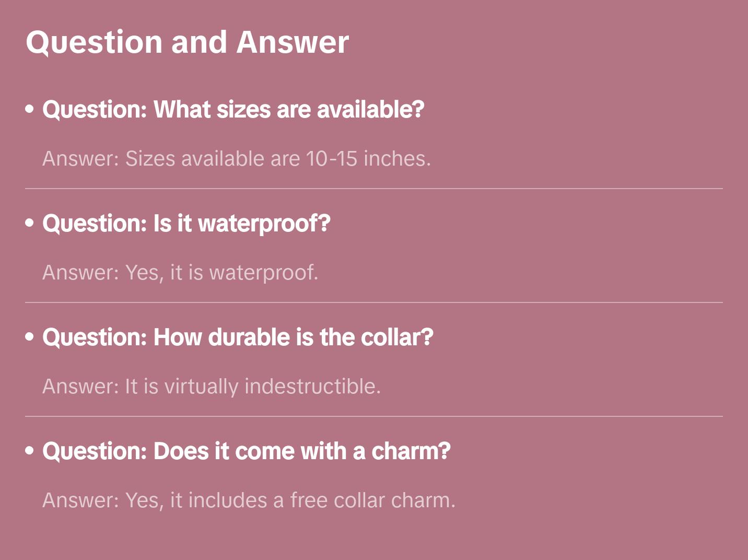748x560 pixels.
Task: Click "Answer:" label in the sizes answer
Action: [x=81, y=159]
